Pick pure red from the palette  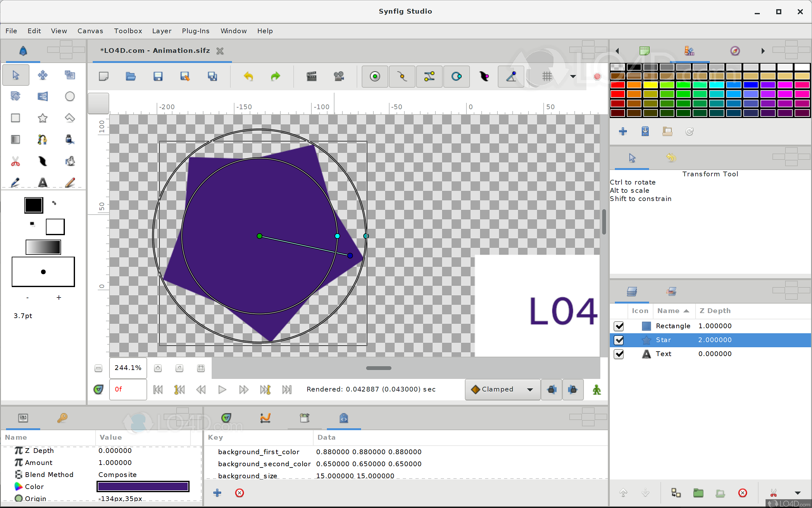tap(618, 85)
